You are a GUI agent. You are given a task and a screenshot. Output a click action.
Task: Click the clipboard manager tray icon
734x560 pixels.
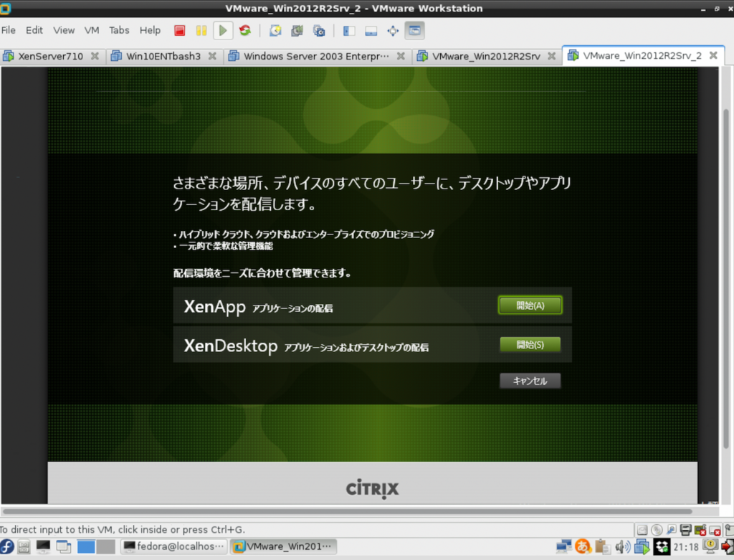pyautogui.click(x=602, y=546)
